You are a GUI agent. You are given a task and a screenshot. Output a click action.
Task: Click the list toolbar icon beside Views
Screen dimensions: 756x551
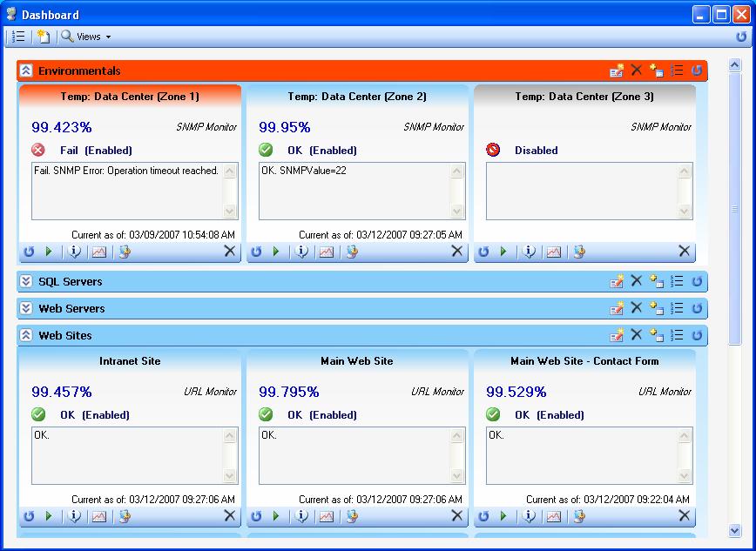(18, 37)
